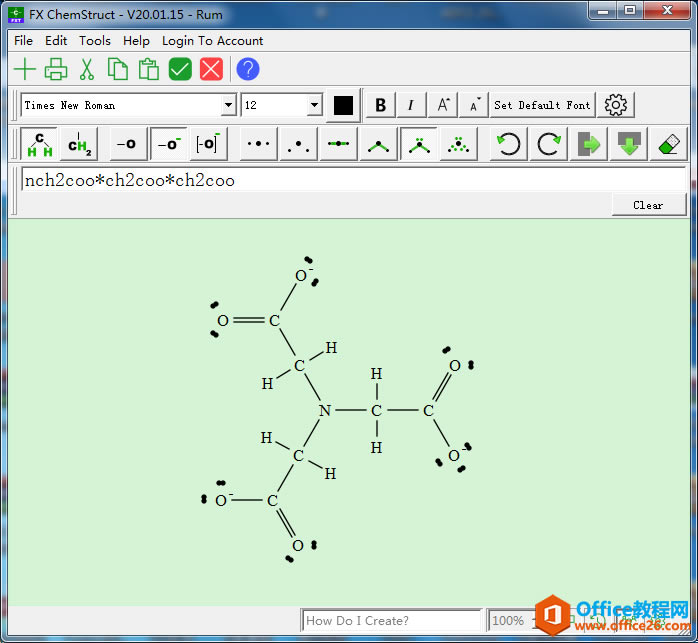Screen dimensions: 698x643
Task: Click the 100% zoom field
Action: [x=511, y=620]
